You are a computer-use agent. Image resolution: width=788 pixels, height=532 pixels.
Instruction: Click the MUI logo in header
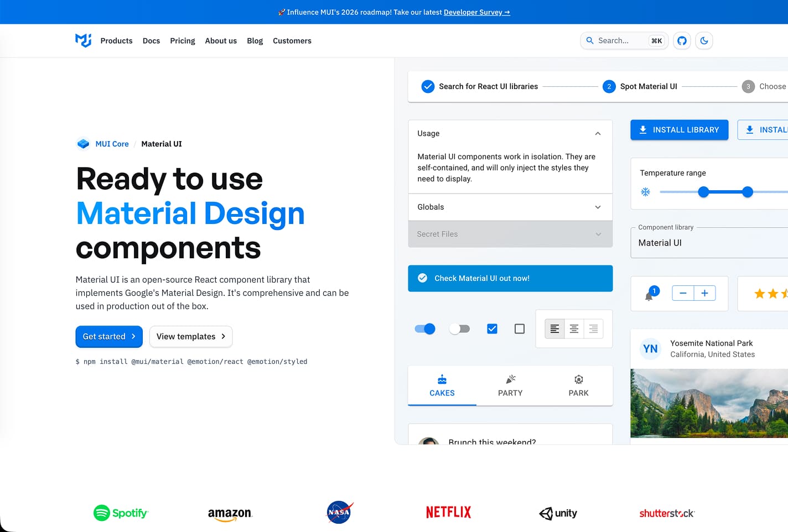click(83, 40)
